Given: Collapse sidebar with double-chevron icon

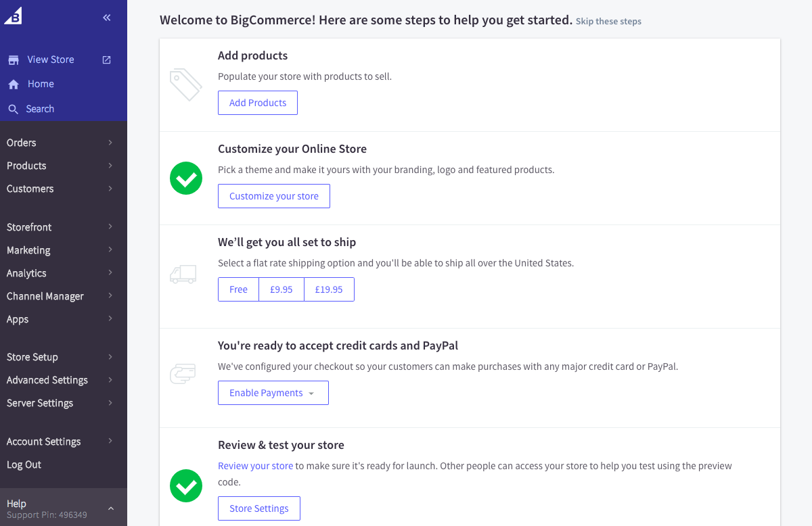Looking at the screenshot, I should coord(107,18).
